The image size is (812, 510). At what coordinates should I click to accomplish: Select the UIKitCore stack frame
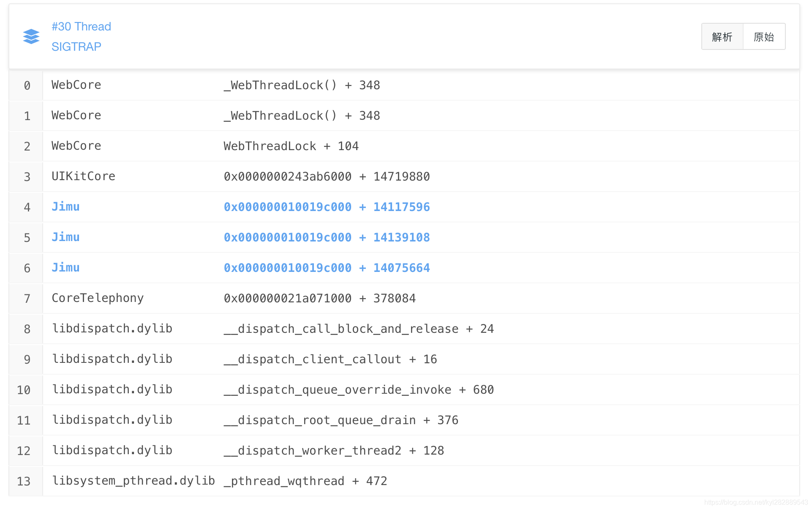coord(83,176)
